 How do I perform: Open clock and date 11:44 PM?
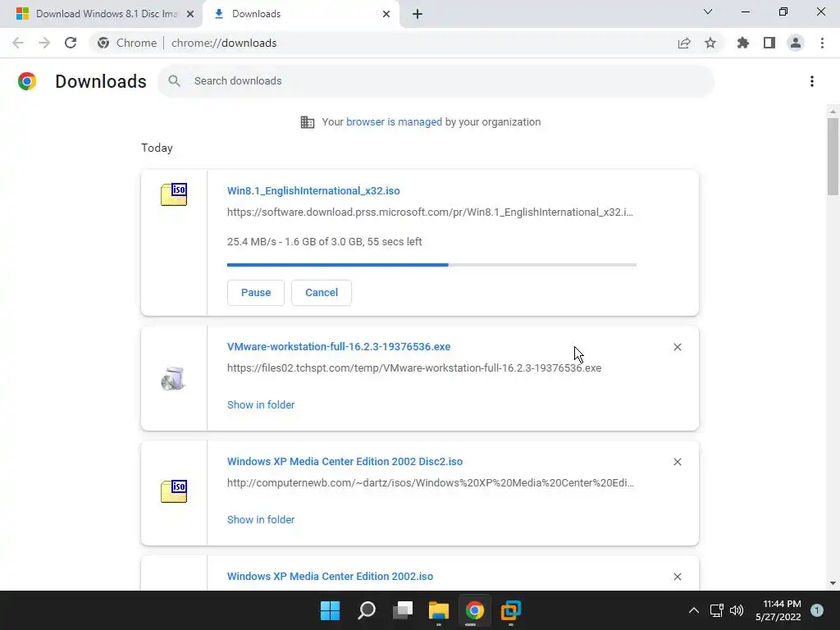coord(778,610)
